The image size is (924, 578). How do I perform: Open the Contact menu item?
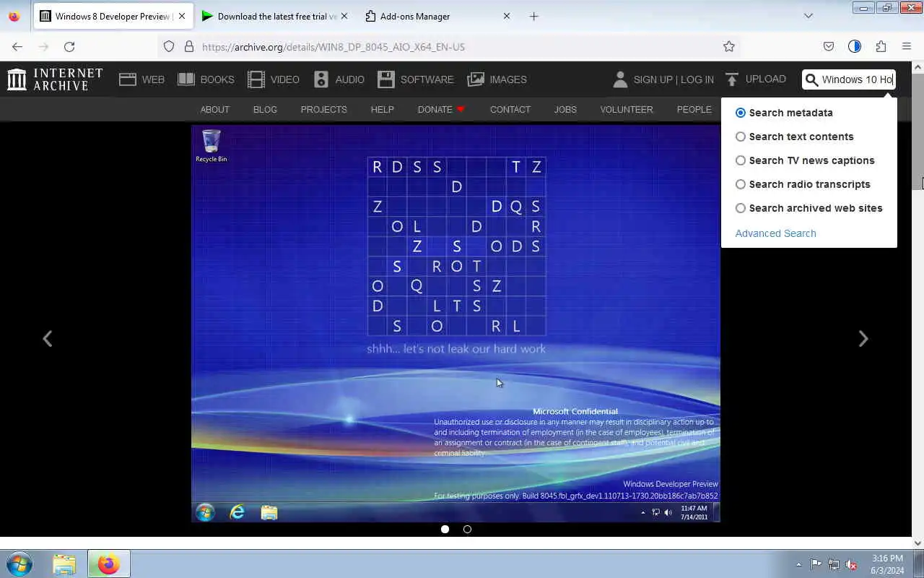(510, 109)
